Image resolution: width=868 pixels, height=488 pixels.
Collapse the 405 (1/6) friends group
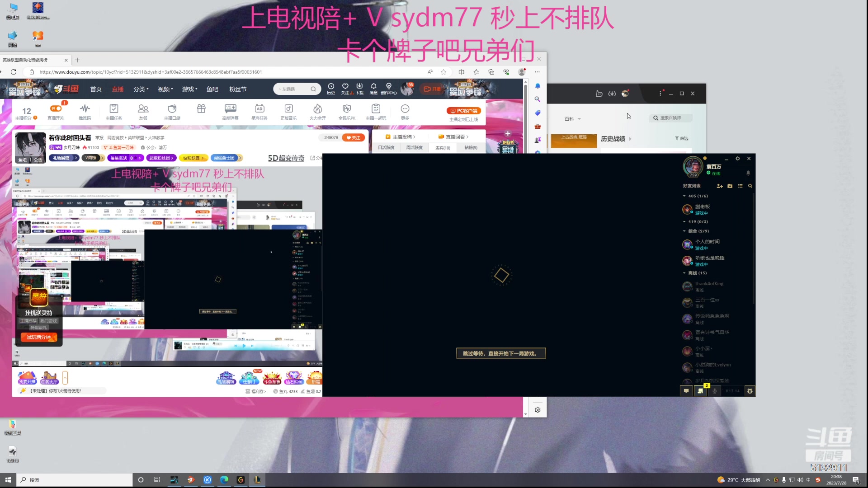[x=684, y=196]
